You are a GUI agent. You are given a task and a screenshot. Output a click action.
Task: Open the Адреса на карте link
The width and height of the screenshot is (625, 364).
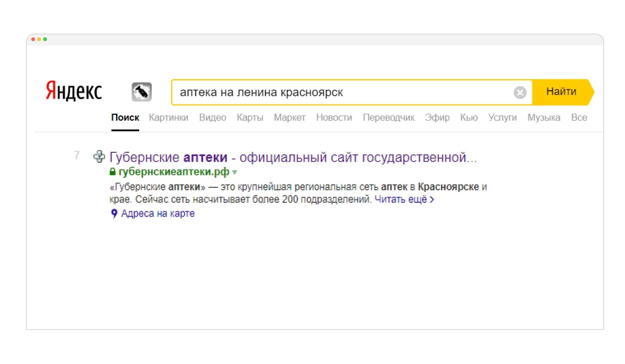[x=158, y=214]
